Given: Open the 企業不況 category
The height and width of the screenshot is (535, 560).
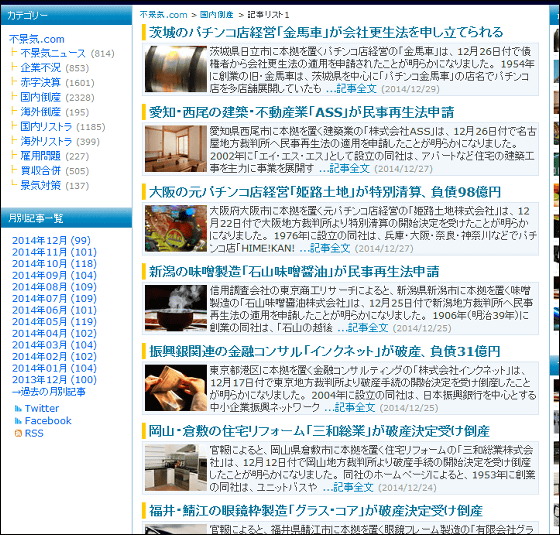Looking at the screenshot, I should click(x=40, y=68).
